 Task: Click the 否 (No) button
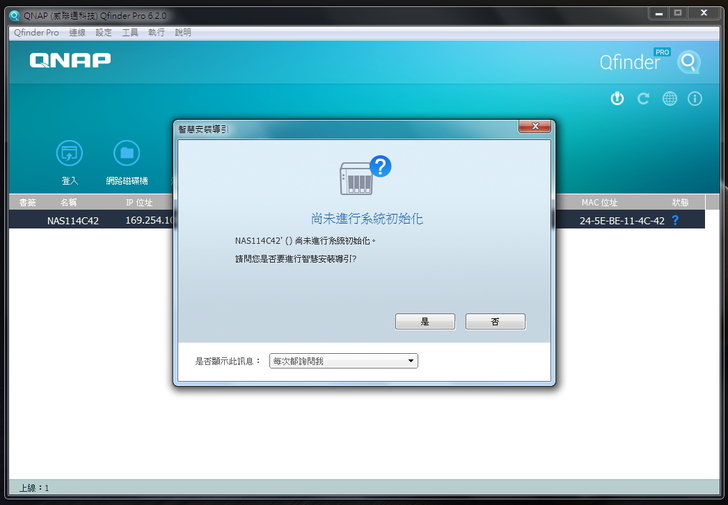pyautogui.click(x=495, y=321)
